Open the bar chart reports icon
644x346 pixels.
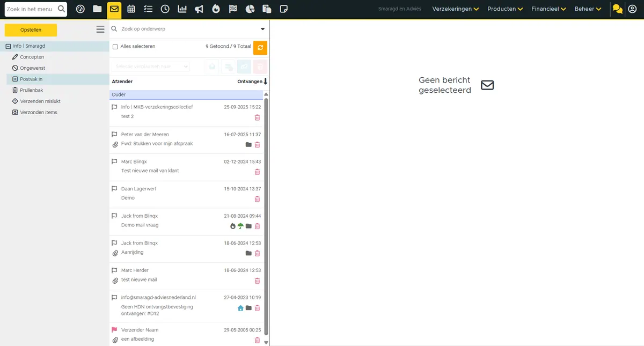click(x=182, y=9)
